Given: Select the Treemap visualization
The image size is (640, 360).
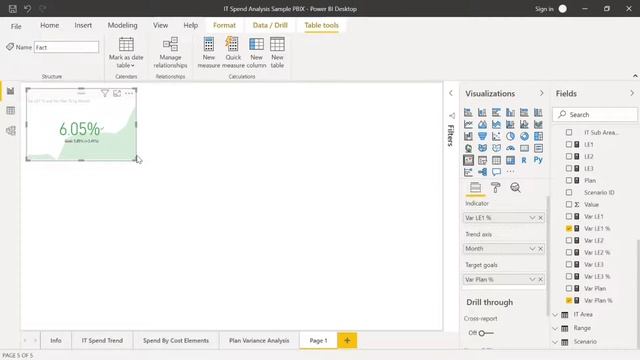Looking at the screenshot, I should [538, 136].
